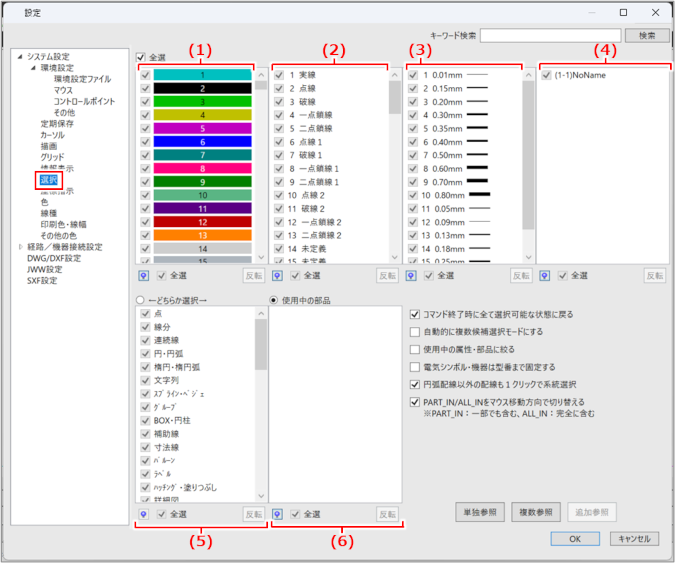Click the キーワード検索 input field
Screen dimensions: 677x563
551,36
